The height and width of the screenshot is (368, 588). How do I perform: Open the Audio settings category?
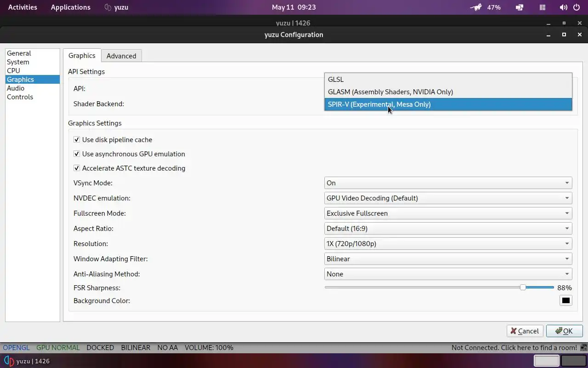[x=33, y=88]
